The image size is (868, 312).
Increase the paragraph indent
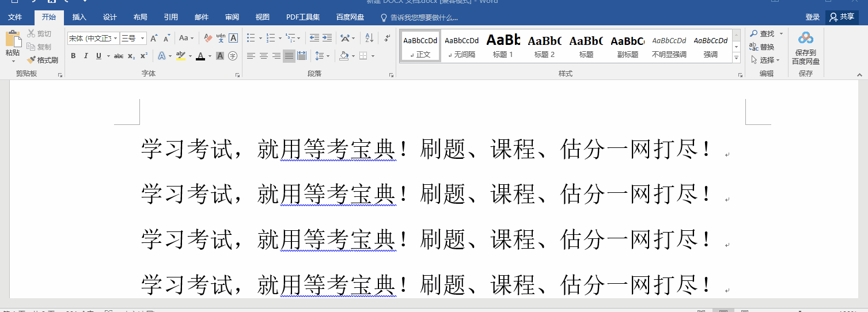[x=327, y=38]
